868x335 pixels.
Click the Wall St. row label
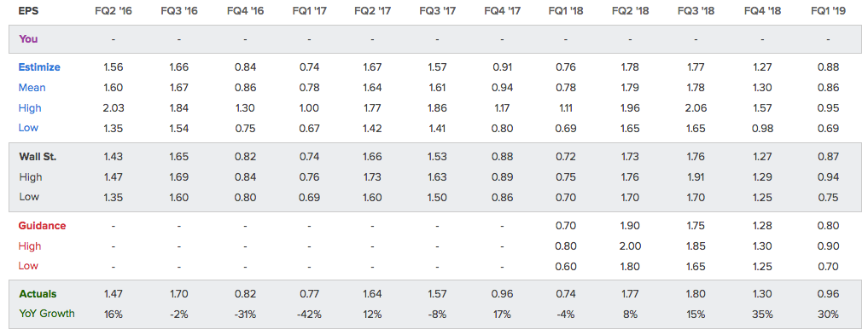38,157
